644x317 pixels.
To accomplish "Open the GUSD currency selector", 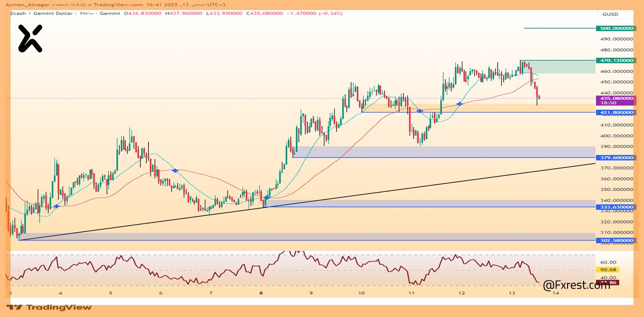I will click(x=610, y=14).
